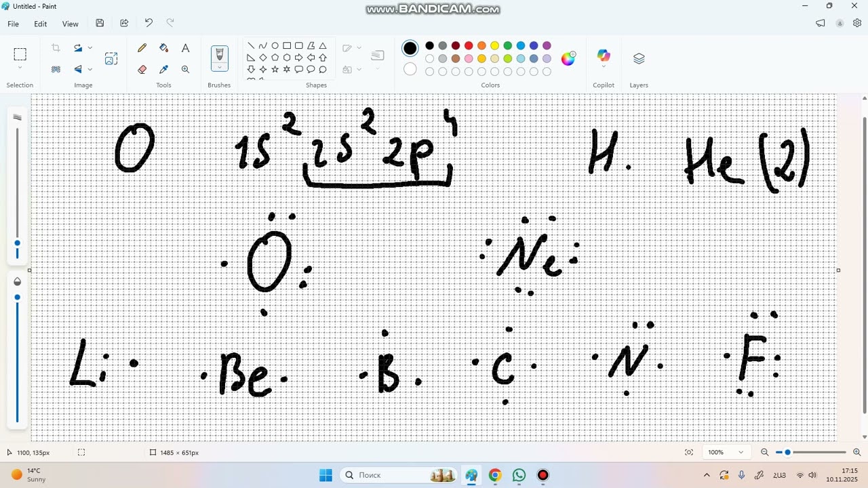Select Color 1 primary black swatch
Image resolution: width=868 pixels, height=488 pixels.
(410, 48)
